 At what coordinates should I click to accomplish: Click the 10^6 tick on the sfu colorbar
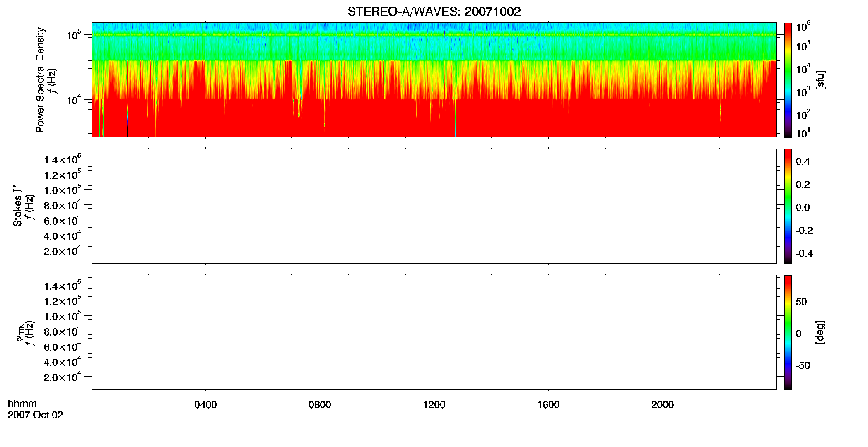click(x=803, y=26)
